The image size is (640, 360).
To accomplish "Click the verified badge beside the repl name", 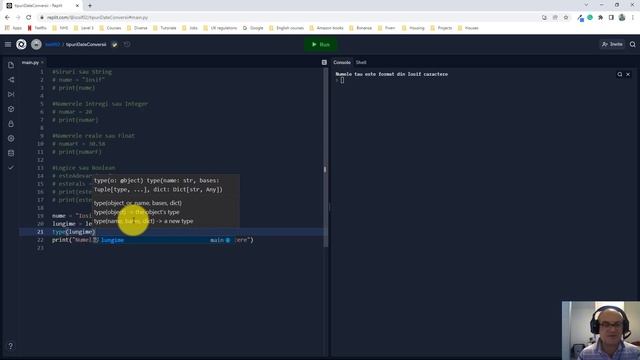I will pyautogui.click(x=115, y=44).
